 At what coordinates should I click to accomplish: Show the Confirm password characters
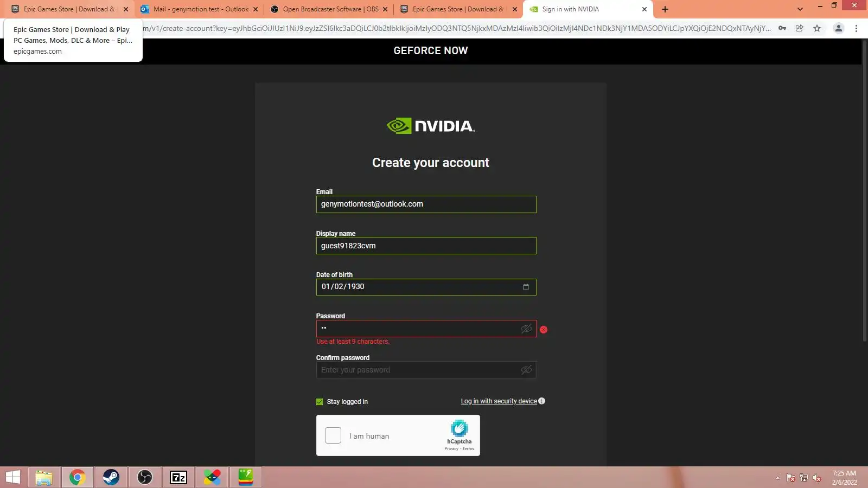pos(526,370)
